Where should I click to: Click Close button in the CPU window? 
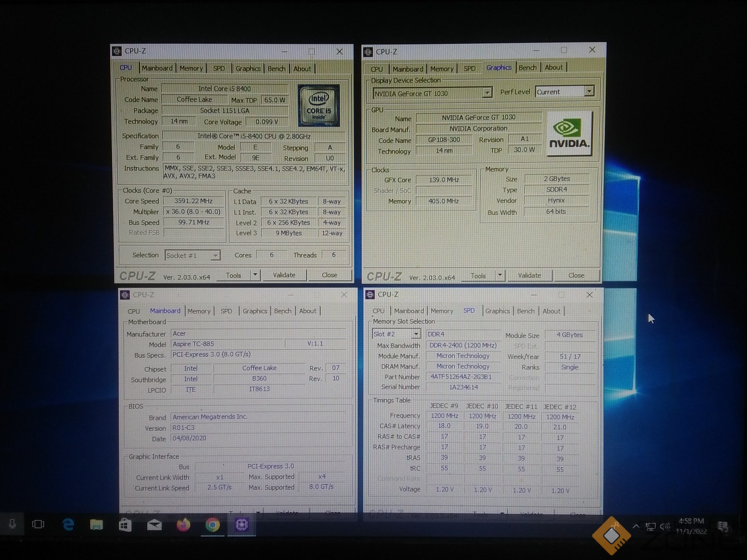pos(329,275)
